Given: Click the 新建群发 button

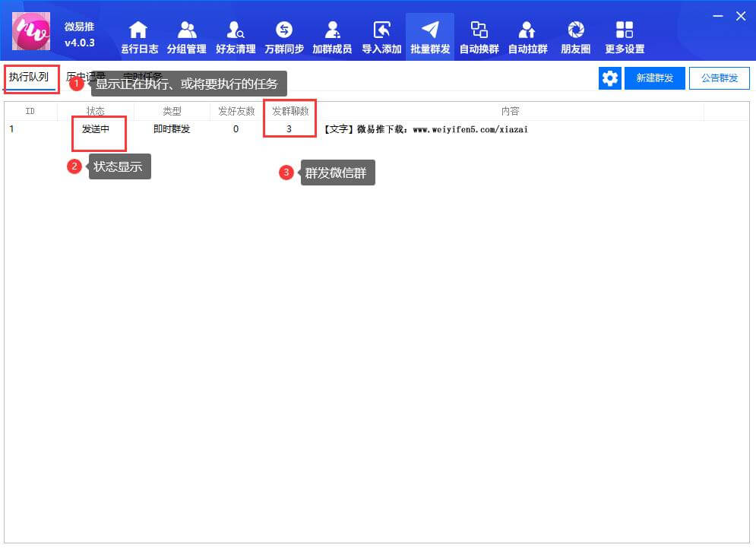Looking at the screenshot, I should 655,78.
